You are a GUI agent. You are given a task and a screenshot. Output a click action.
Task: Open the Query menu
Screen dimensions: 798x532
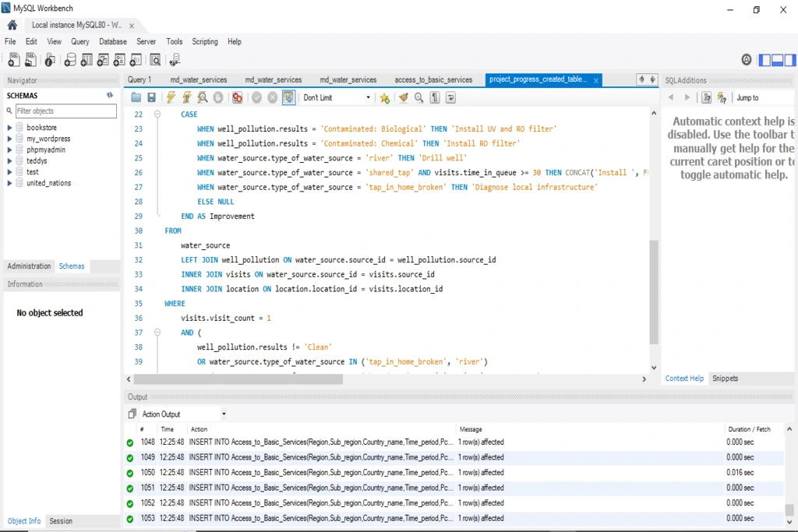point(80,42)
